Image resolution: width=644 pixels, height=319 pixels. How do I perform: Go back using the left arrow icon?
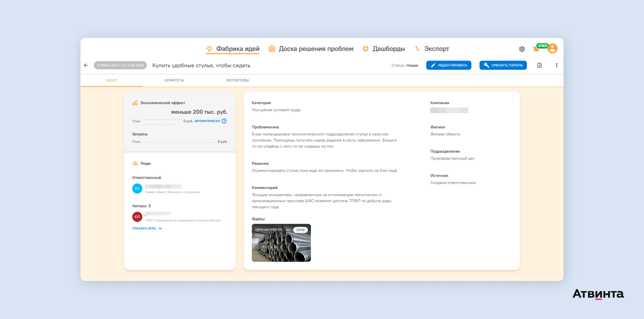tap(86, 65)
